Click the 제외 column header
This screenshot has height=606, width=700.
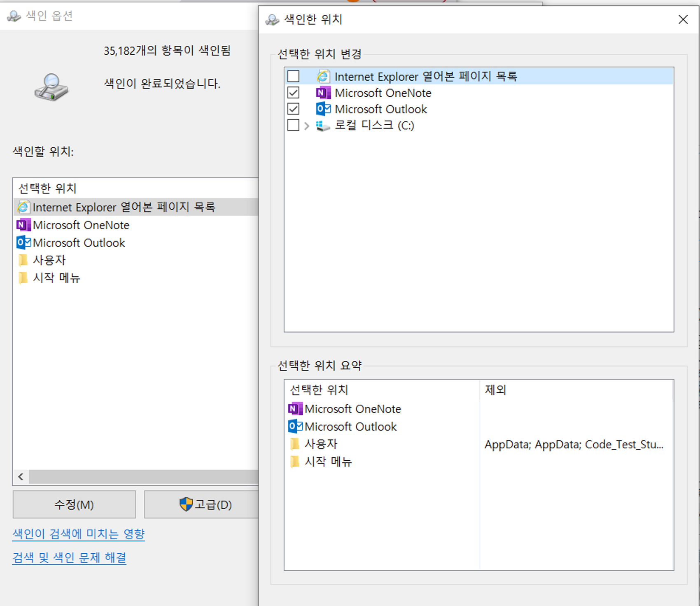(x=576, y=389)
